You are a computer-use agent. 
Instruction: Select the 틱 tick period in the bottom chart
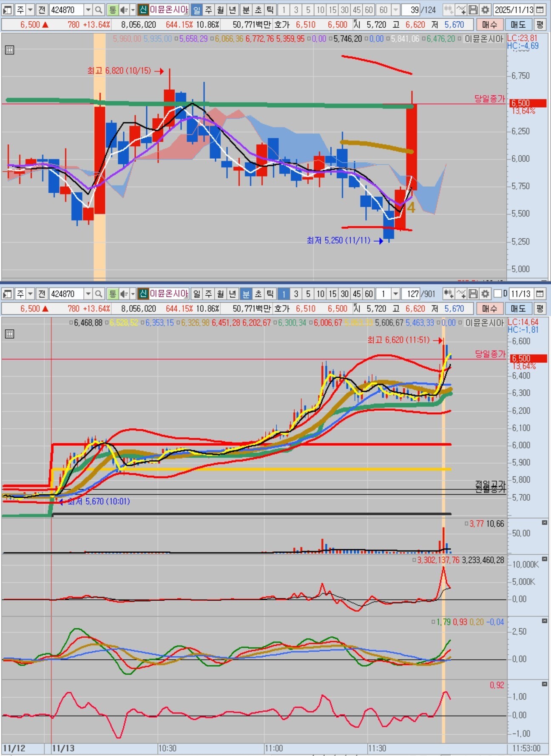270,294
